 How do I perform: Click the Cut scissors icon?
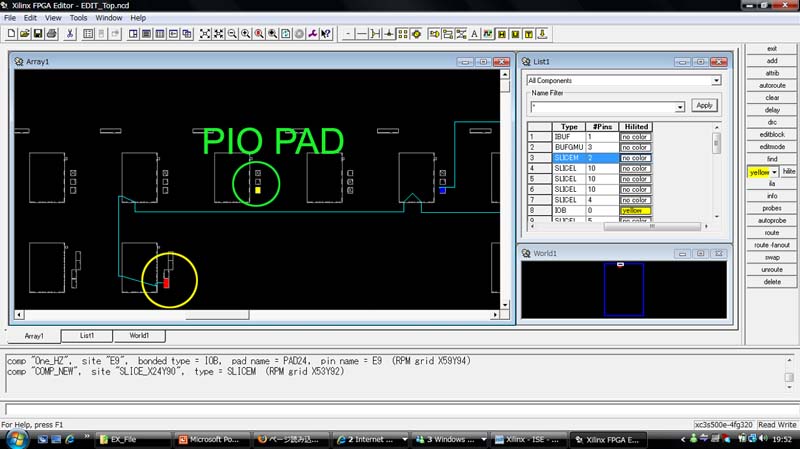pyautogui.click(x=70, y=34)
